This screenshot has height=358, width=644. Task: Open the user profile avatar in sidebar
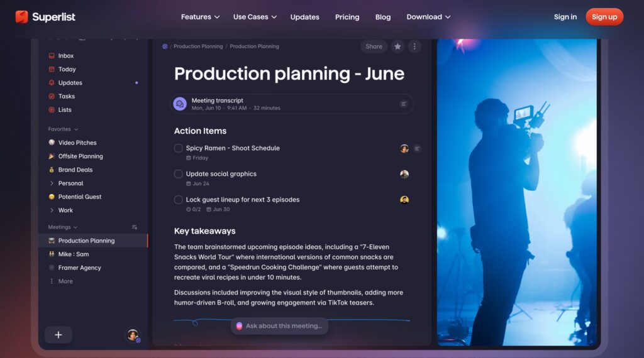coord(132,335)
